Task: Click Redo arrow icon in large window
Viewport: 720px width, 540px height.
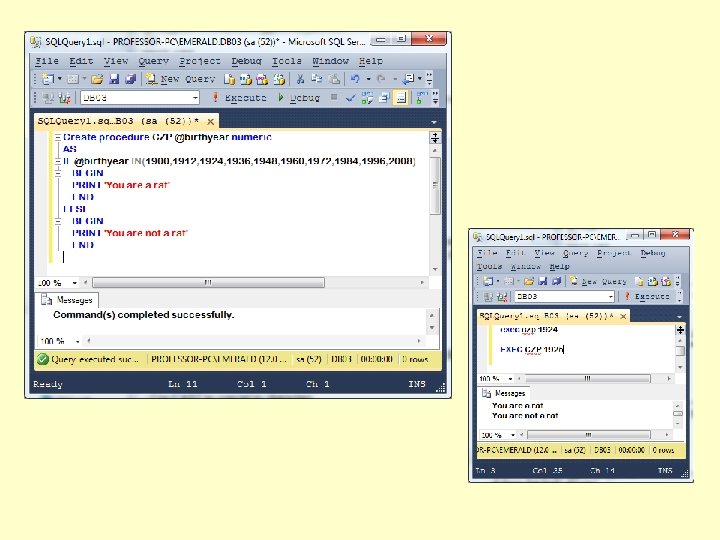Action: [381, 79]
